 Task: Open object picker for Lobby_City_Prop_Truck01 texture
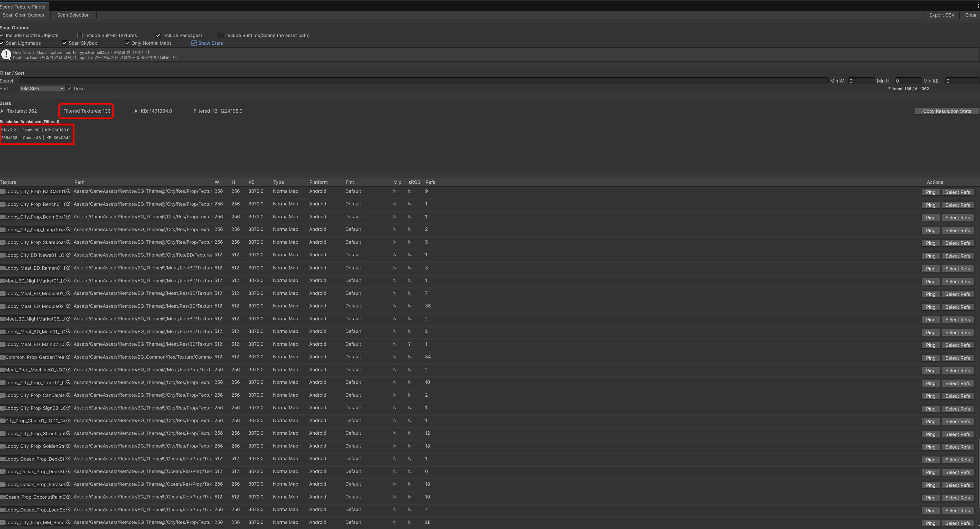pyautogui.click(x=69, y=382)
